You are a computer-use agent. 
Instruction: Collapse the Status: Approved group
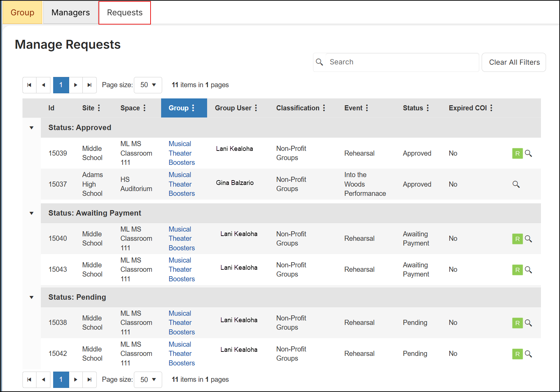[x=32, y=128]
